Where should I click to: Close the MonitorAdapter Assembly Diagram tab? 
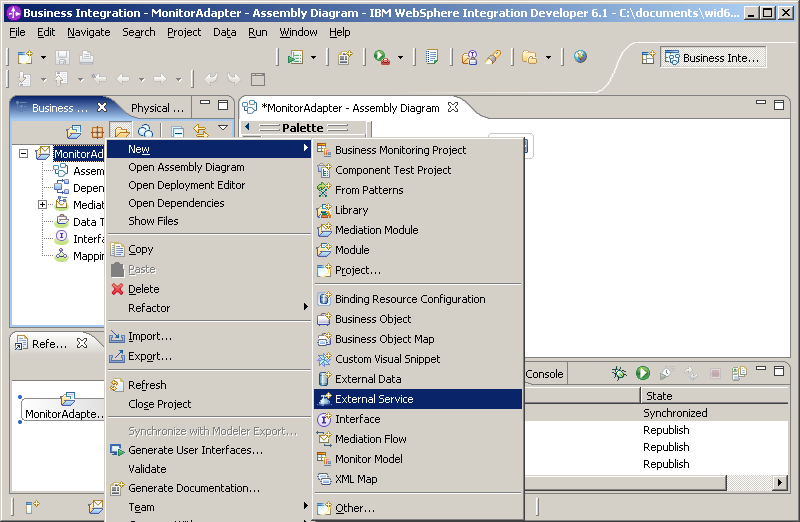point(453,107)
